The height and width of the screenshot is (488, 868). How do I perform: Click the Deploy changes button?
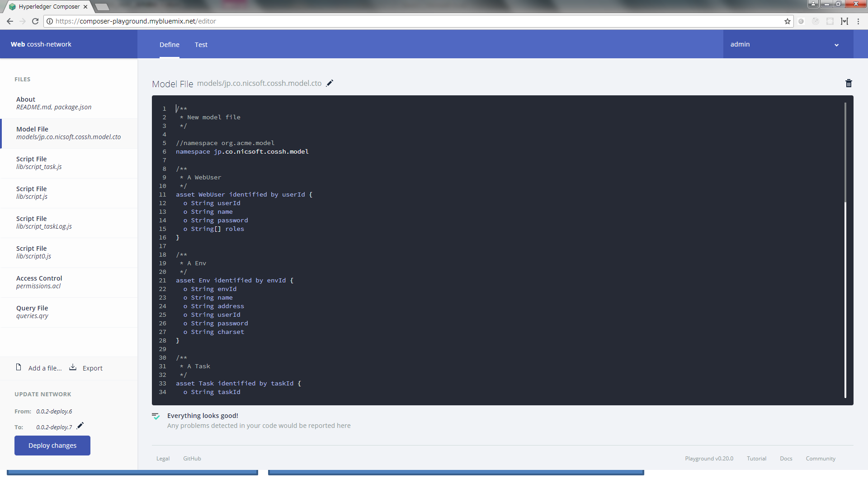(x=52, y=446)
